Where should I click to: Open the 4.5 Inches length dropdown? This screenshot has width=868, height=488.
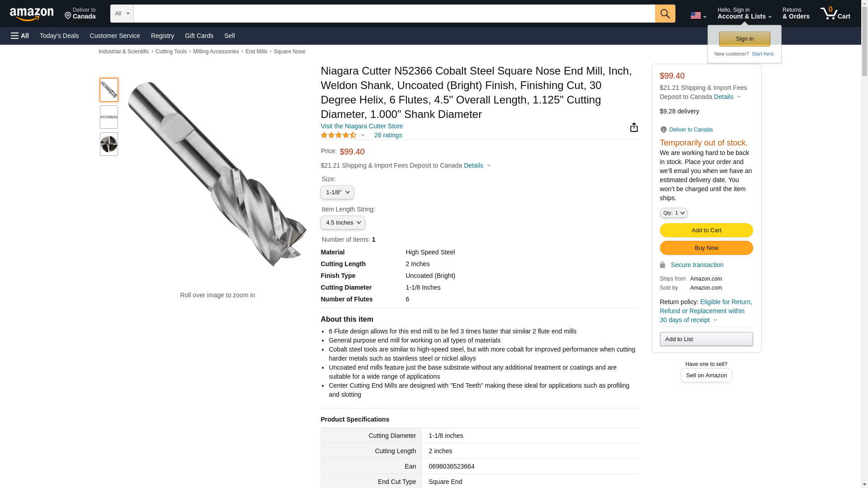[x=343, y=223]
